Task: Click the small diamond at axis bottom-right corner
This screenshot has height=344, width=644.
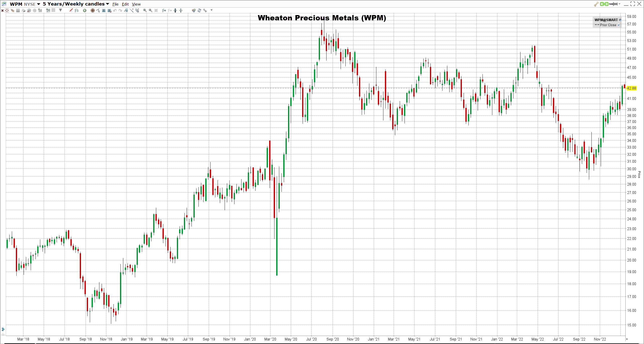Action: point(627,339)
